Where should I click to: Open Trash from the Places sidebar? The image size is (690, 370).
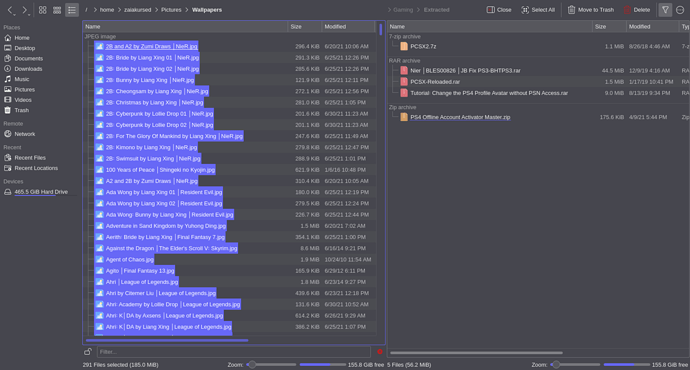pyautogui.click(x=22, y=110)
